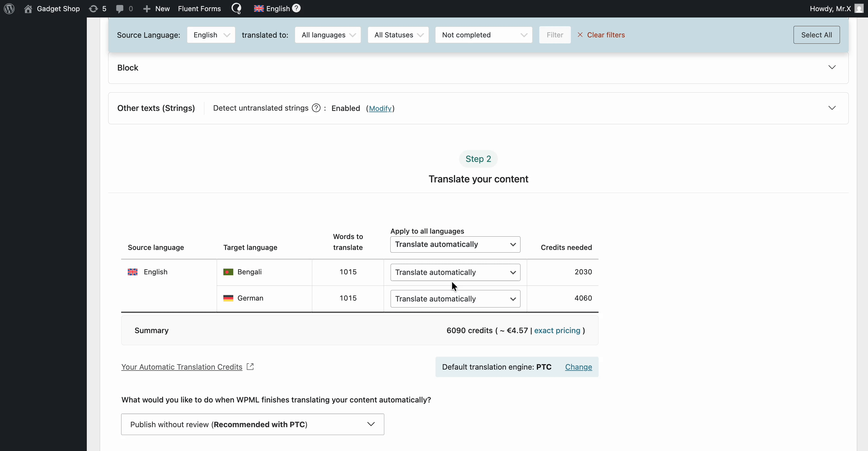This screenshot has height=451, width=868.
Task: Select the New menu item
Action: [156, 8]
